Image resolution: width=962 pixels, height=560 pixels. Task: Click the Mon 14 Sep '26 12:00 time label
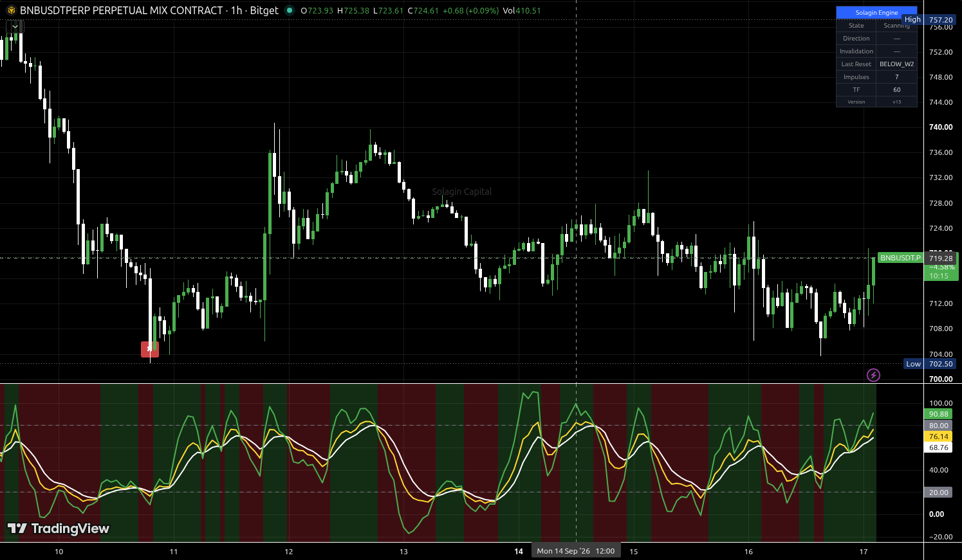(x=576, y=551)
